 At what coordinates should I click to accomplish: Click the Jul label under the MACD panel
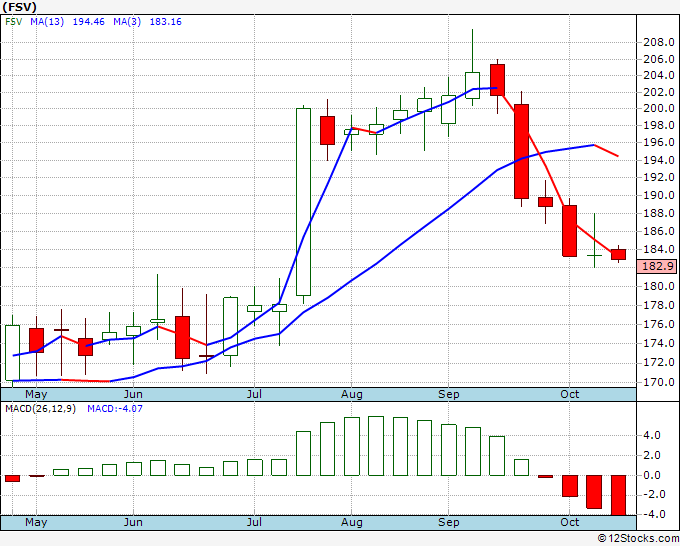tap(254, 522)
